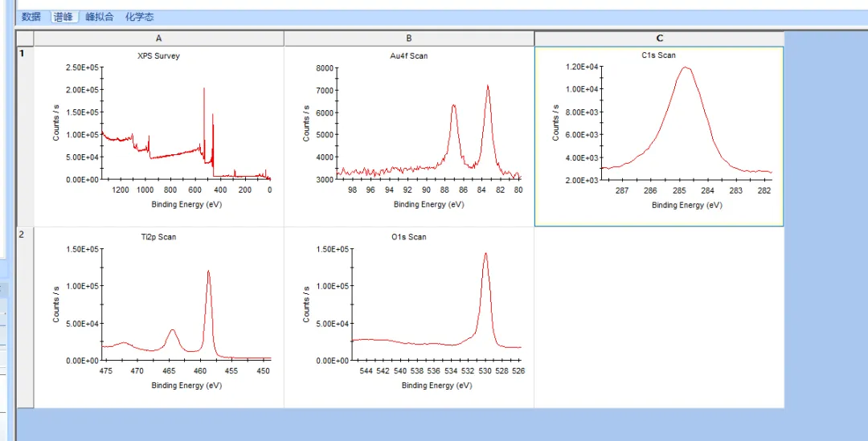This screenshot has width=868, height=441.
Task: Click the XPS Survey chart title
Action: click(159, 56)
